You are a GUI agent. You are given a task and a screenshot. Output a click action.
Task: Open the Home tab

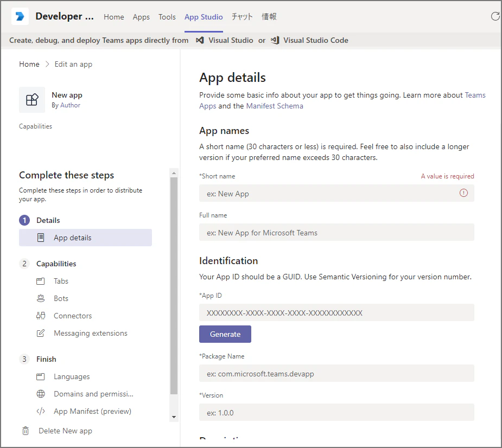click(113, 17)
